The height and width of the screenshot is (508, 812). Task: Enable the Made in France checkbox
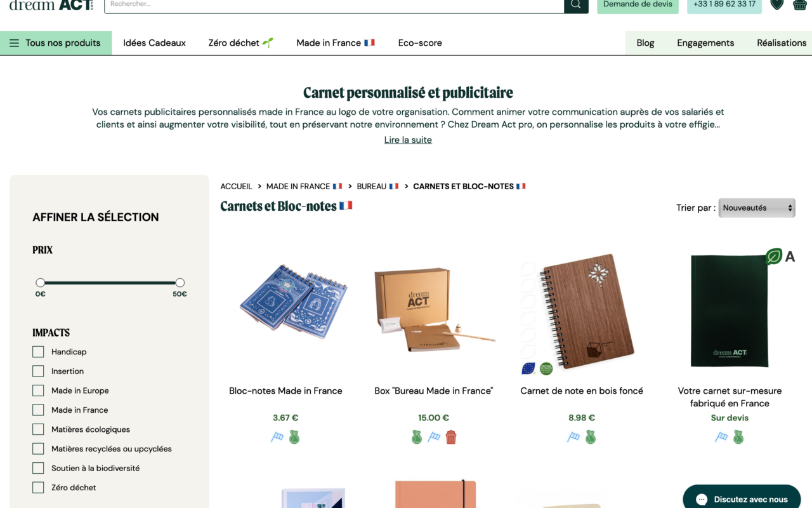(38, 410)
